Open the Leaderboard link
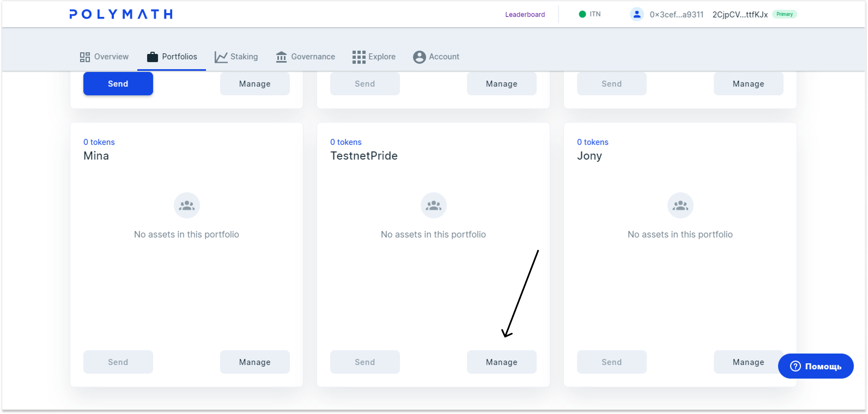 (x=525, y=14)
